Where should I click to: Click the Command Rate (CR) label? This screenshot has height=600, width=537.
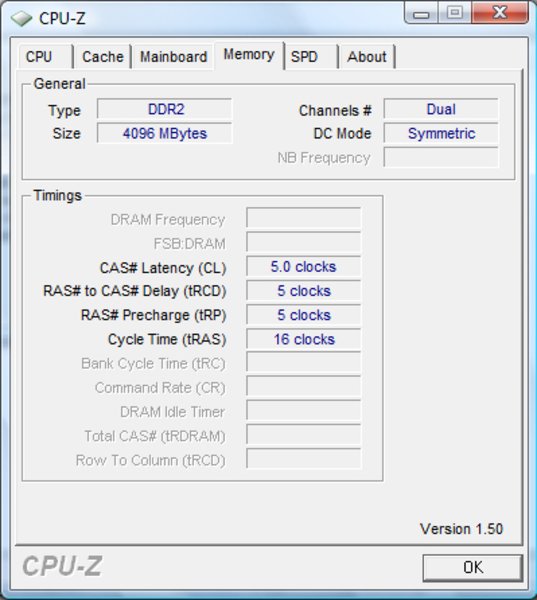(x=160, y=388)
